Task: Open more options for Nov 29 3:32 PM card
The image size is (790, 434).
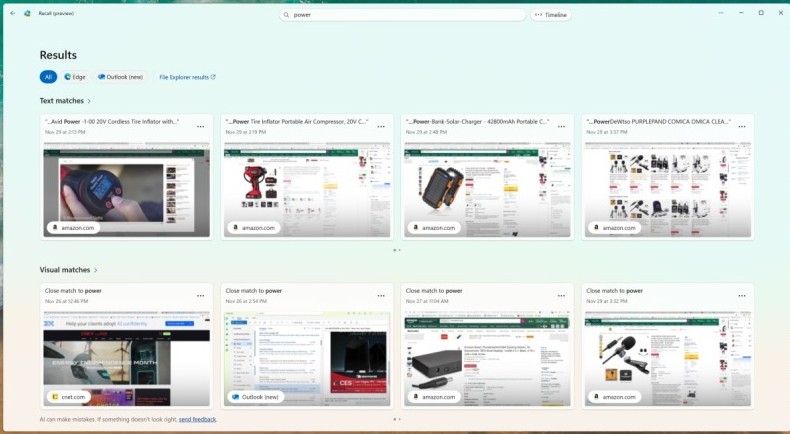Action: [x=742, y=296]
